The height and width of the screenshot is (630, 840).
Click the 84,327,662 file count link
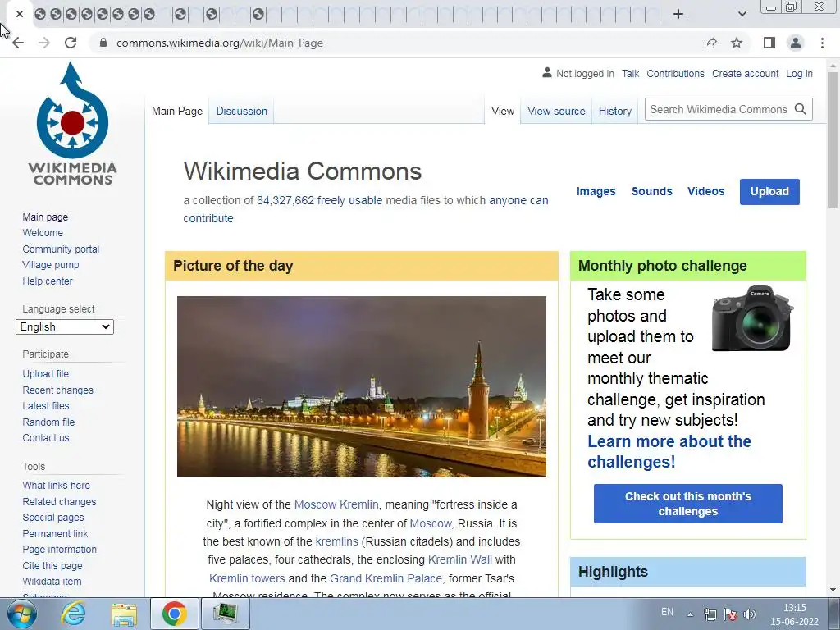[285, 200]
